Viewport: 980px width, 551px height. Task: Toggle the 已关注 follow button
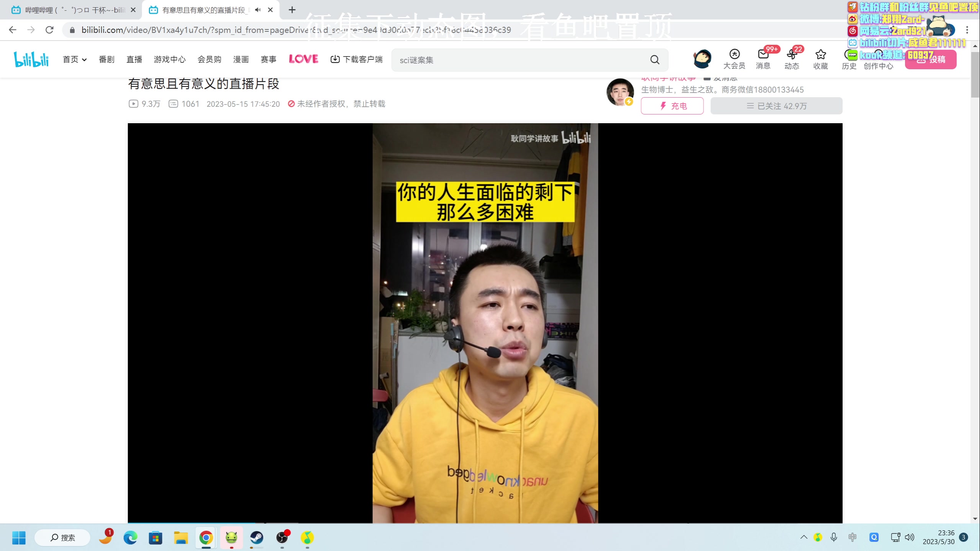point(776,106)
